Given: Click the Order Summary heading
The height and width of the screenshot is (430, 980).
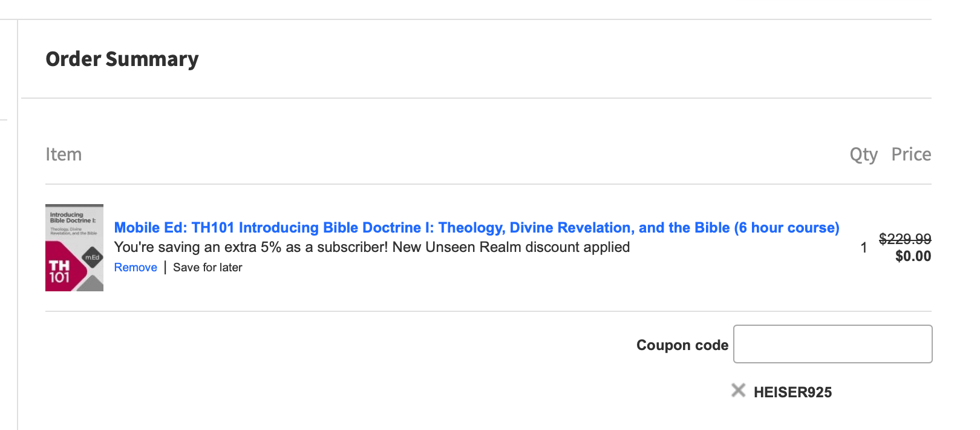Looking at the screenshot, I should [122, 59].
